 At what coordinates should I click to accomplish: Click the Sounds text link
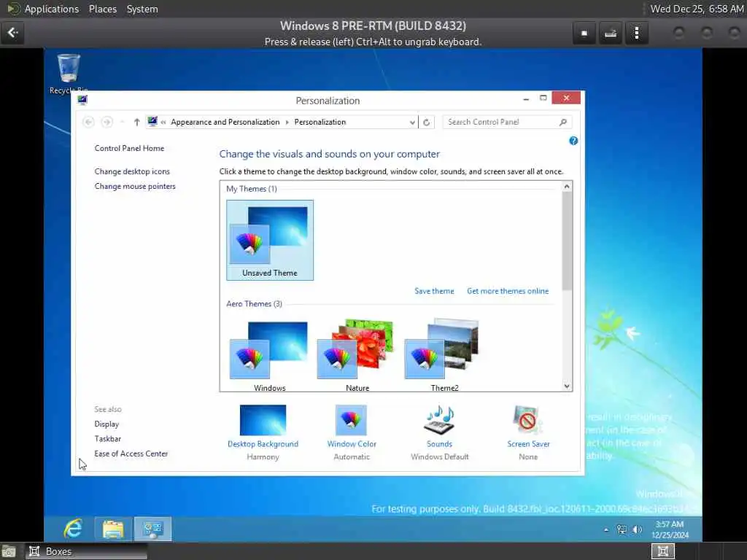[x=439, y=444]
